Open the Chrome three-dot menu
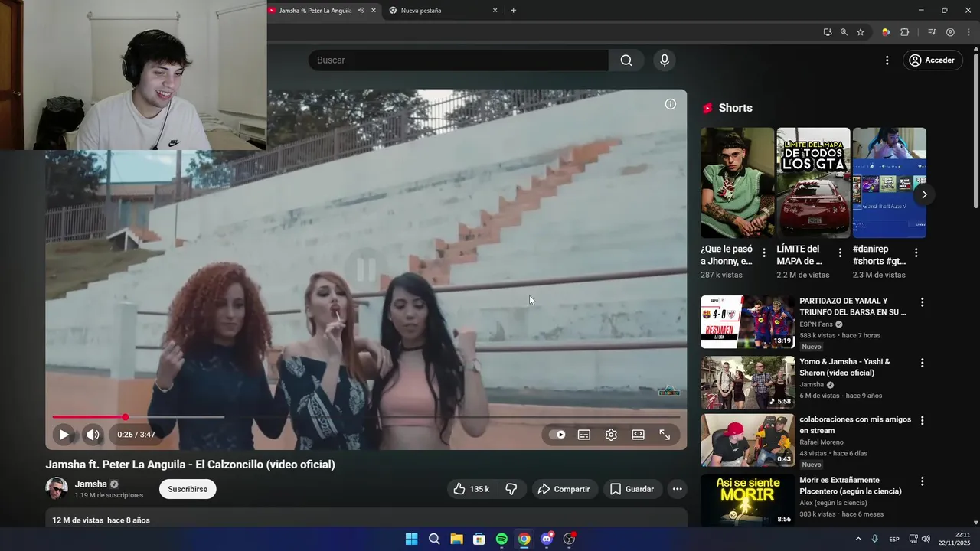The width and height of the screenshot is (980, 551). tap(969, 32)
